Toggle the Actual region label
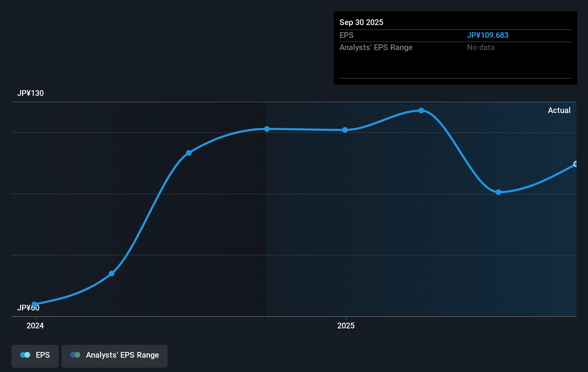 [x=559, y=110]
